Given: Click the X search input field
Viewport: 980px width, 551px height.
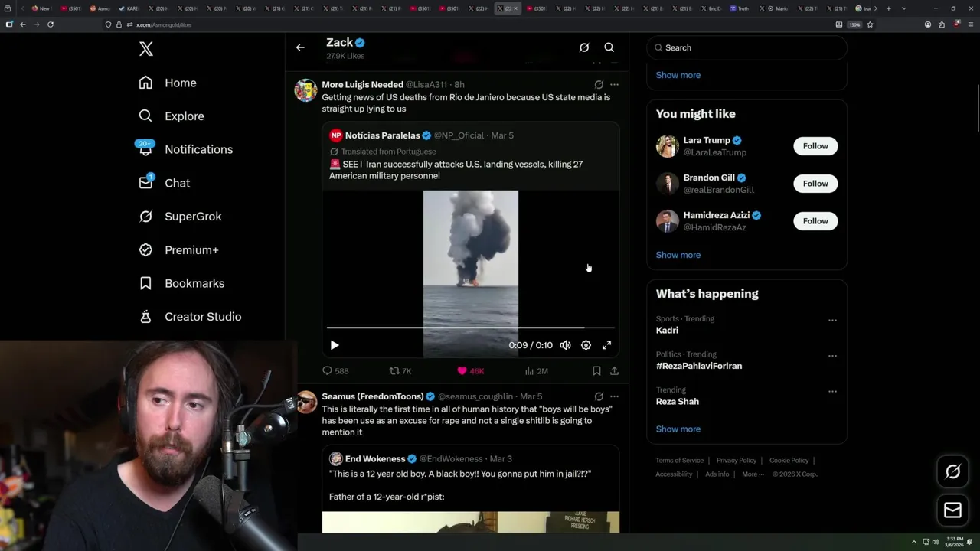Looking at the screenshot, I should [746, 47].
